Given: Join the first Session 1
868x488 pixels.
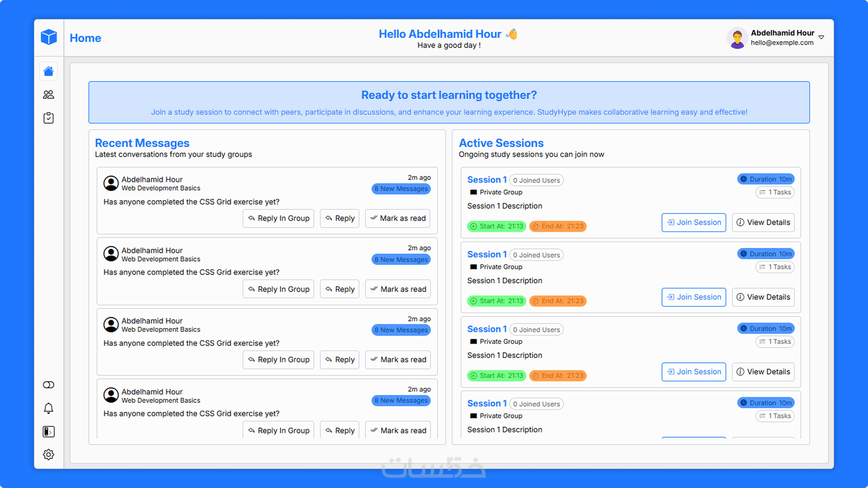Looking at the screenshot, I should [693, 222].
